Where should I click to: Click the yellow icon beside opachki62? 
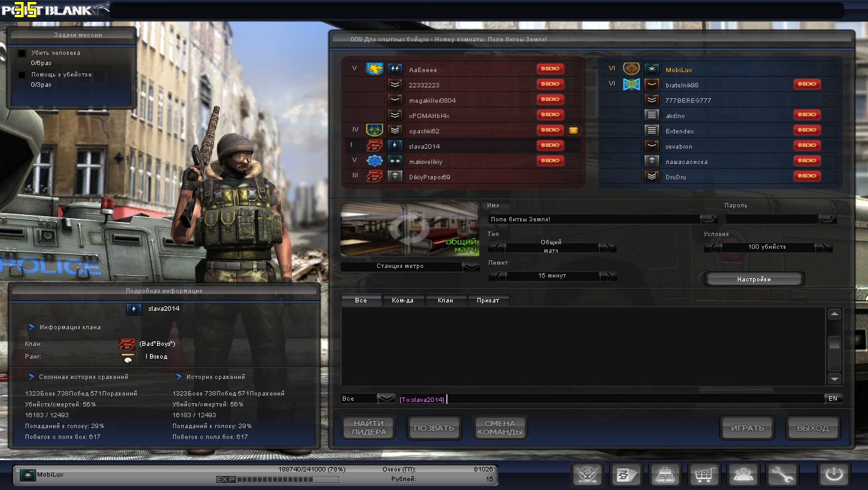(x=574, y=131)
